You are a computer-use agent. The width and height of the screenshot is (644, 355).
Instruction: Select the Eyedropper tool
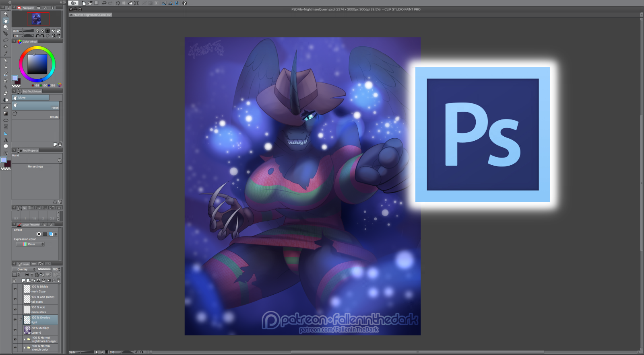coord(6,53)
